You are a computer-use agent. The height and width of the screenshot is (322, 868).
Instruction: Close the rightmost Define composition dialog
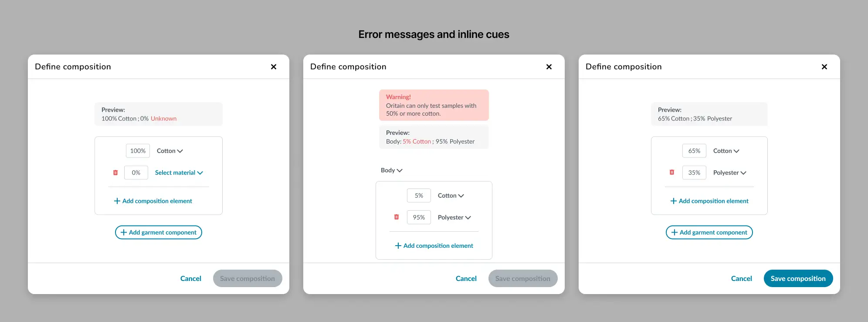pos(824,67)
